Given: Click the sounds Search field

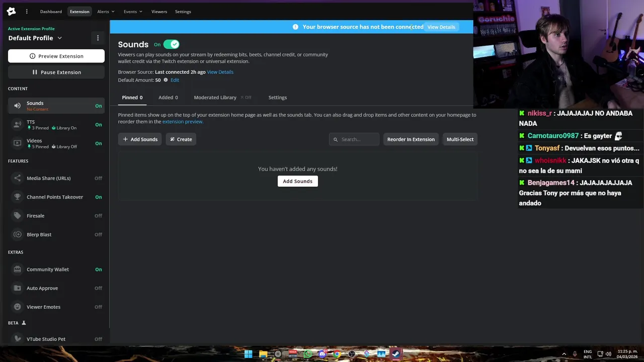Looking at the screenshot, I should tap(354, 139).
